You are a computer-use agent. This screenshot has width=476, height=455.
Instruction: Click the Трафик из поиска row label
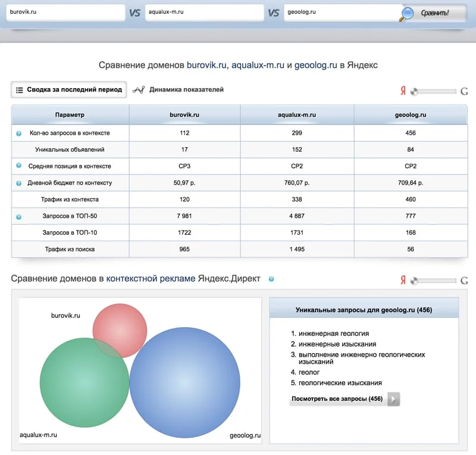coord(70,249)
